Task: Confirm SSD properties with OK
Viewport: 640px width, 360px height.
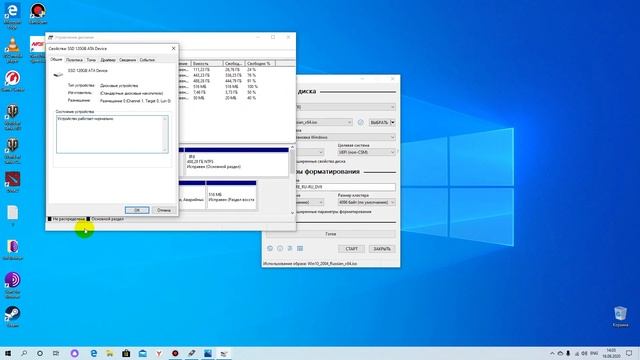Action: click(x=137, y=210)
